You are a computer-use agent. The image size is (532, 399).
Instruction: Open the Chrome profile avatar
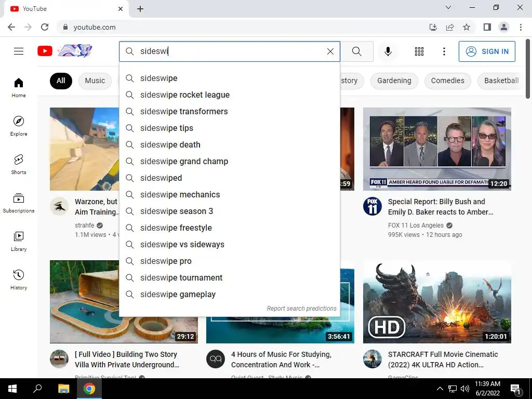click(x=504, y=27)
